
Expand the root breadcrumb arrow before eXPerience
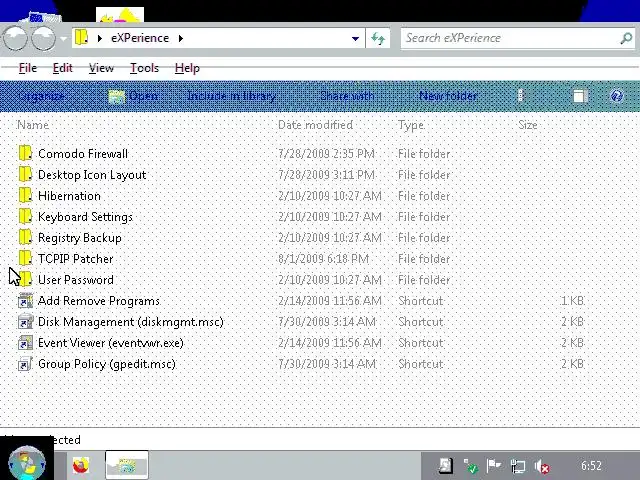(100, 38)
